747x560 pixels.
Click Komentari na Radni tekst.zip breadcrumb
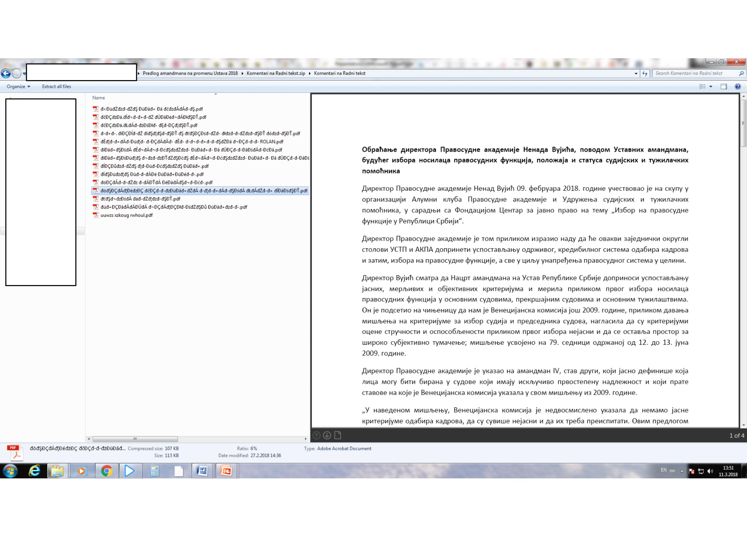276,73
